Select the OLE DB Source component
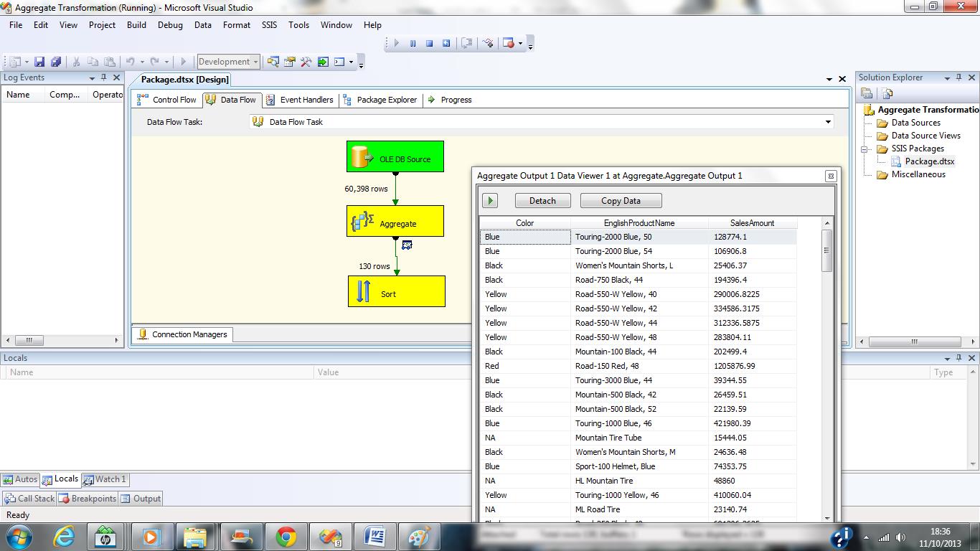Screen dimensions: 980x551 (395, 156)
